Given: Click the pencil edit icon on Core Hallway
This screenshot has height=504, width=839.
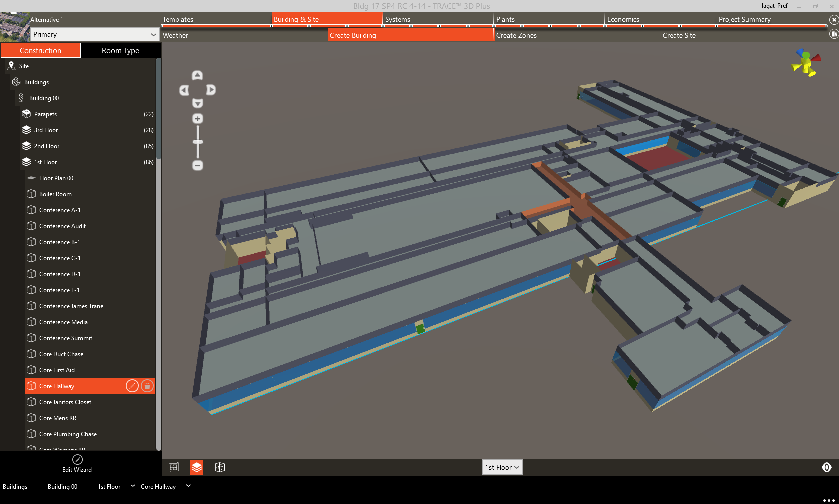Looking at the screenshot, I should 132,386.
